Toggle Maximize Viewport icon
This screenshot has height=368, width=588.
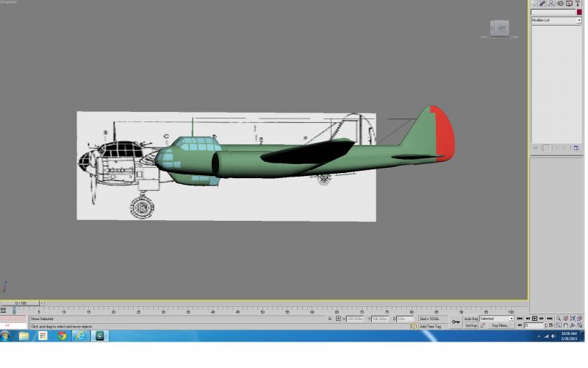(580, 325)
